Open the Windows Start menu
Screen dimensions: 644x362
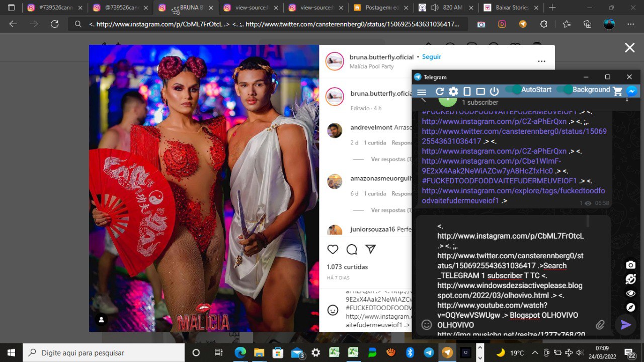[11, 352]
